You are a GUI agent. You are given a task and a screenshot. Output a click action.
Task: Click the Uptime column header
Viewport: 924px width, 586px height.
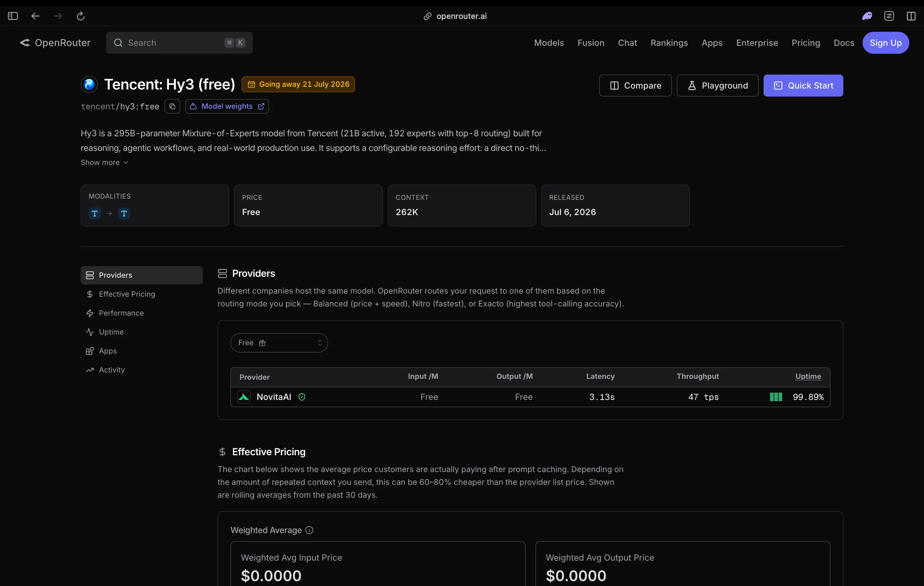(x=808, y=376)
